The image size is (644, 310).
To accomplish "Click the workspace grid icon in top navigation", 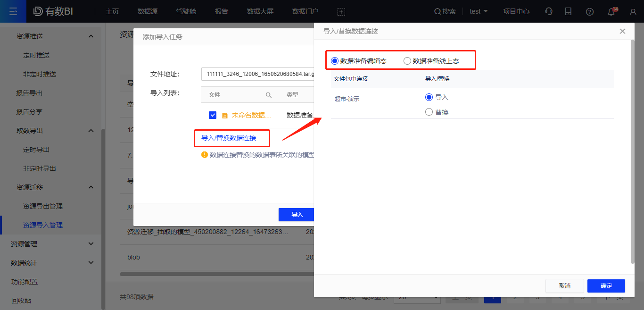I will point(341,11).
